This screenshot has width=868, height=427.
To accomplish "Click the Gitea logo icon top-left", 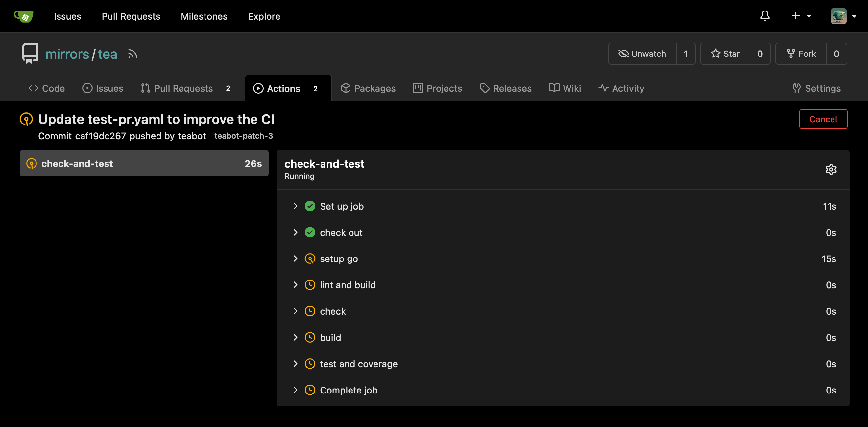I will [24, 16].
